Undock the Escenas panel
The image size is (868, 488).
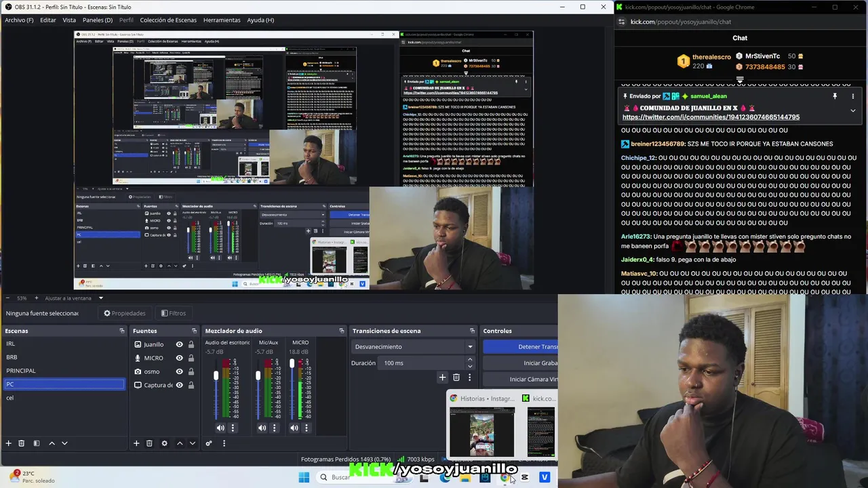tap(122, 331)
